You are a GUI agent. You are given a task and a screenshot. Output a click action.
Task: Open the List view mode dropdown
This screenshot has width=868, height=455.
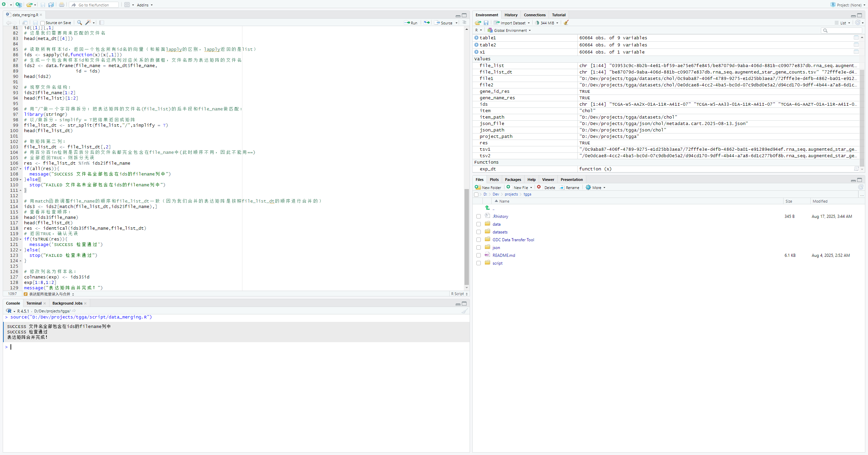(x=843, y=23)
